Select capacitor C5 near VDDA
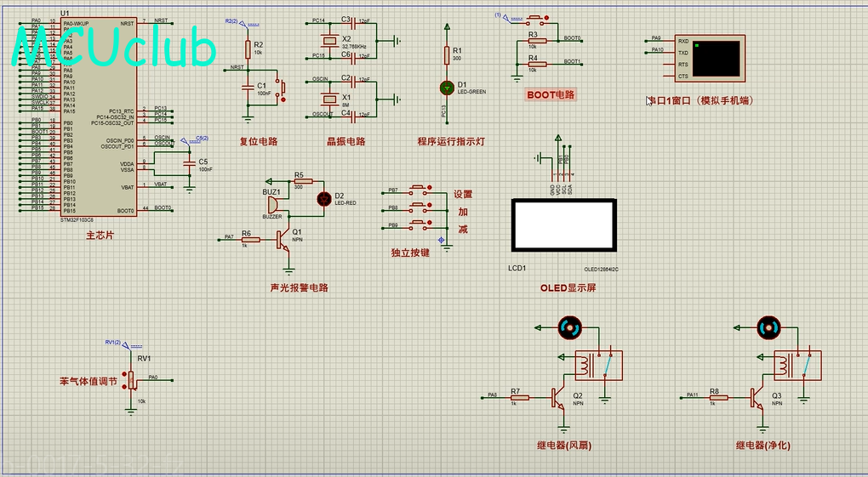Screen dimensions: 868x477 tap(190, 163)
